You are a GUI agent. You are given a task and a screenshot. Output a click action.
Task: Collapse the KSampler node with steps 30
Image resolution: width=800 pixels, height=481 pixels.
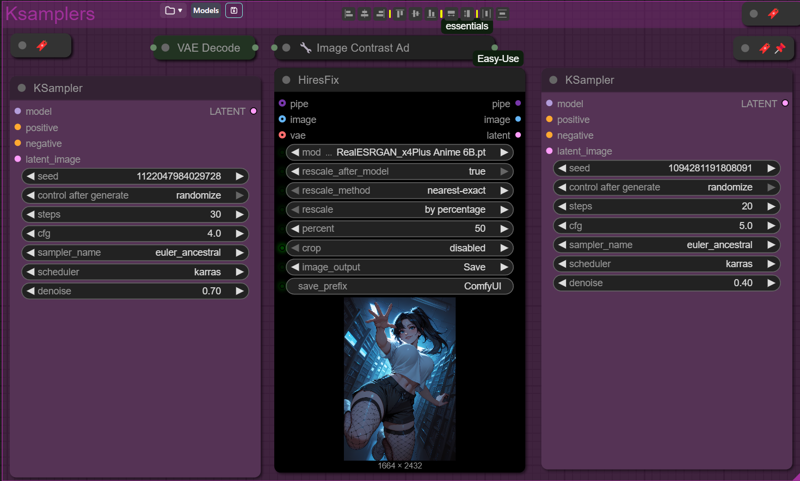[21, 88]
